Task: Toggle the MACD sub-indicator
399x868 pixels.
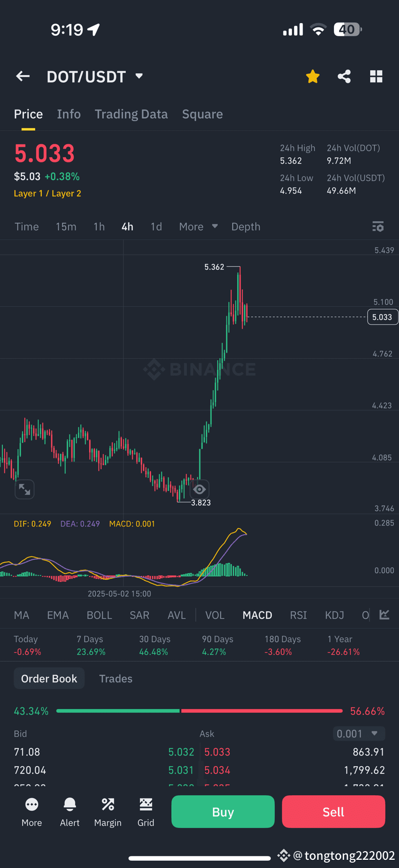Action: (257, 615)
